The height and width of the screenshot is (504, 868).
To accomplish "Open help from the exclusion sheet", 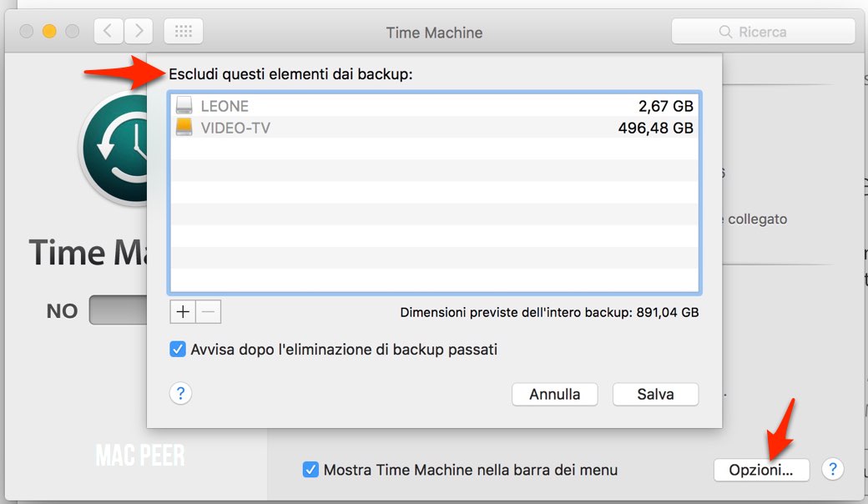I will [180, 393].
